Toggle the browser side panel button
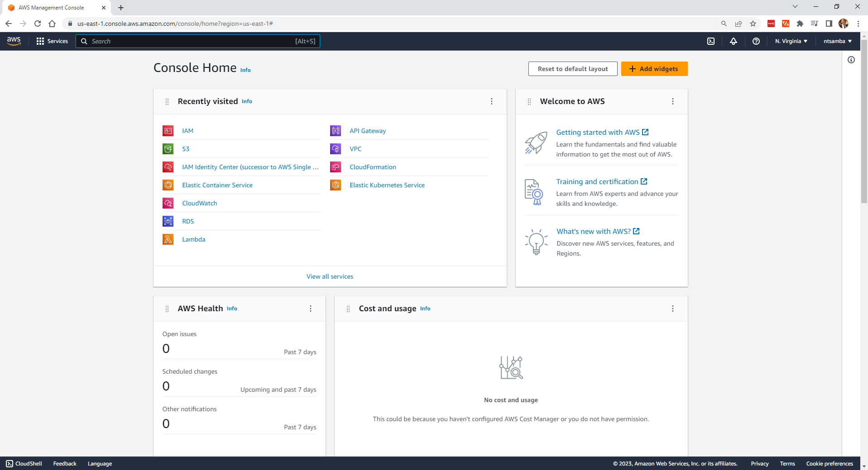Viewport: 868px width, 470px height. coord(829,24)
